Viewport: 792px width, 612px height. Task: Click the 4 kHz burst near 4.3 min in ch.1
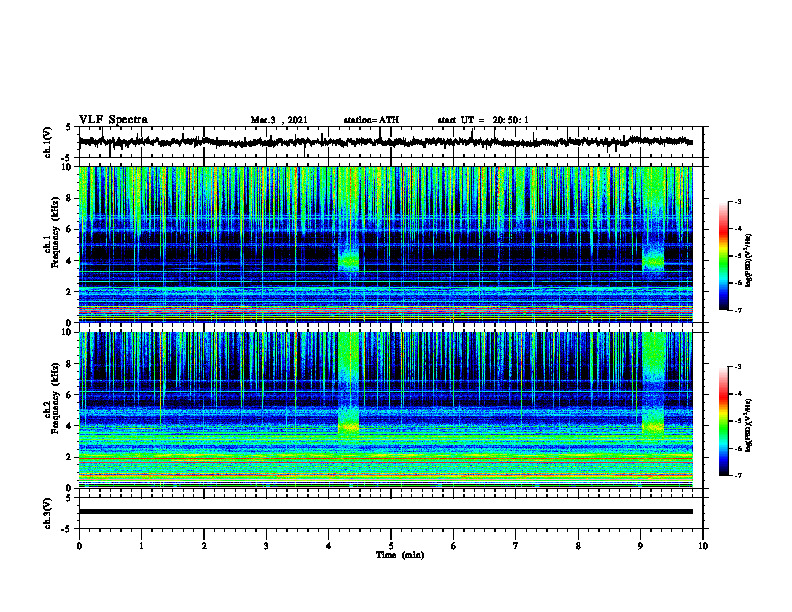349,260
